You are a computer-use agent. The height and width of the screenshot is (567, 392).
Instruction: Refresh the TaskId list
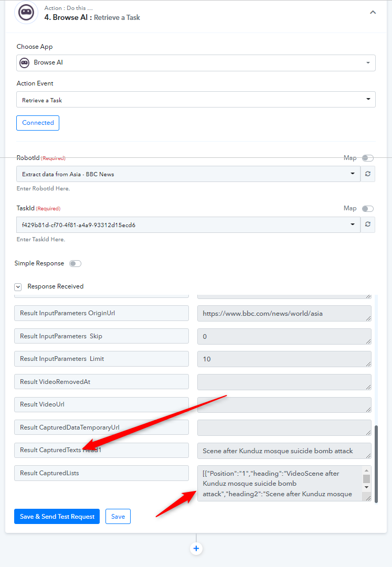368,224
